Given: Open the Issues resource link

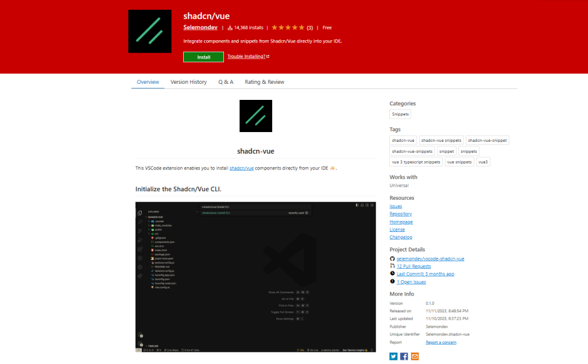Looking at the screenshot, I should pyautogui.click(x=396, y=206).
